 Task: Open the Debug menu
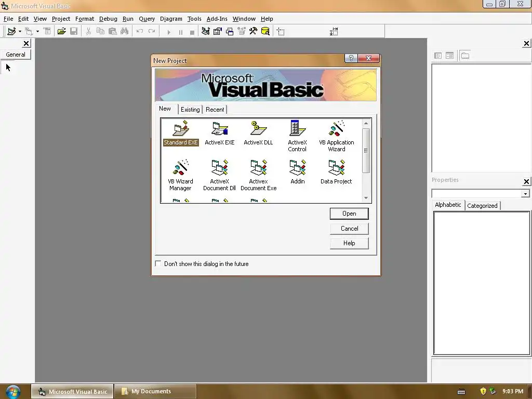tap(108, 19)
